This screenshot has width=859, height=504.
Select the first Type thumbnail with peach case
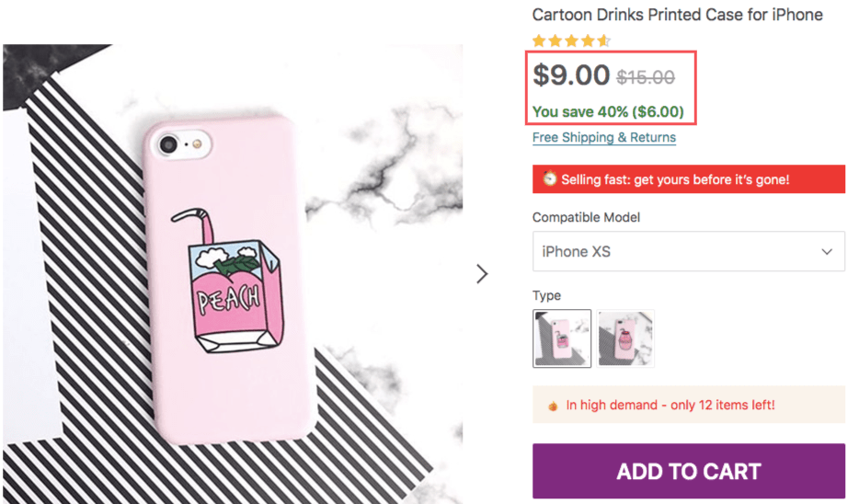tap(562, 338)
